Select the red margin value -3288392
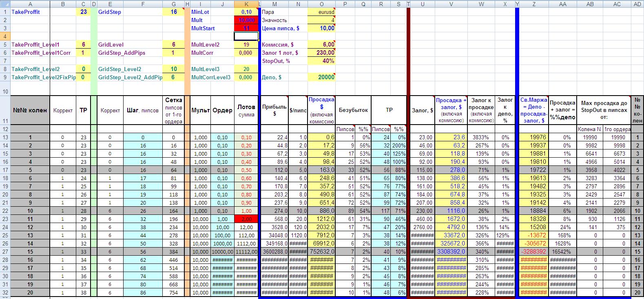This screenshot has width=644, height=299. coord(534,252)
